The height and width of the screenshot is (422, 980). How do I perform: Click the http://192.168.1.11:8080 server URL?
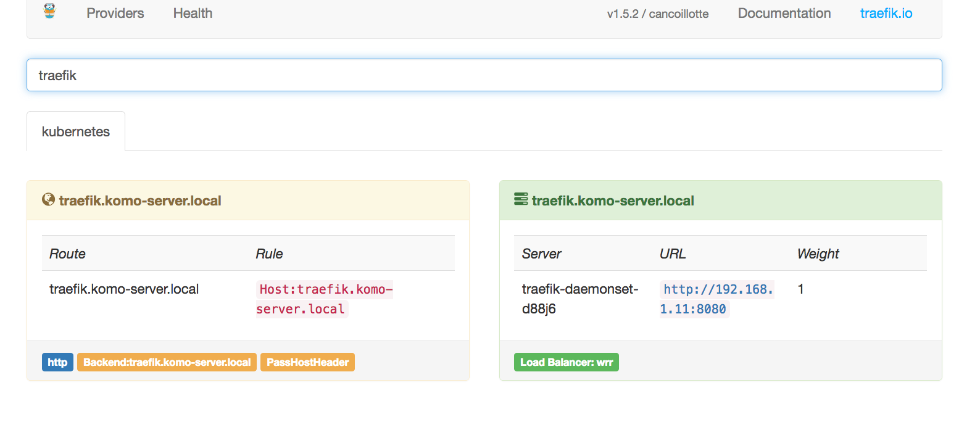coord(716,299)
